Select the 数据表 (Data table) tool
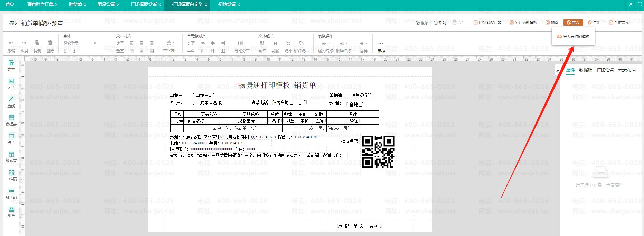The height and width of the screenshot is (236, 644). point(11,120)
